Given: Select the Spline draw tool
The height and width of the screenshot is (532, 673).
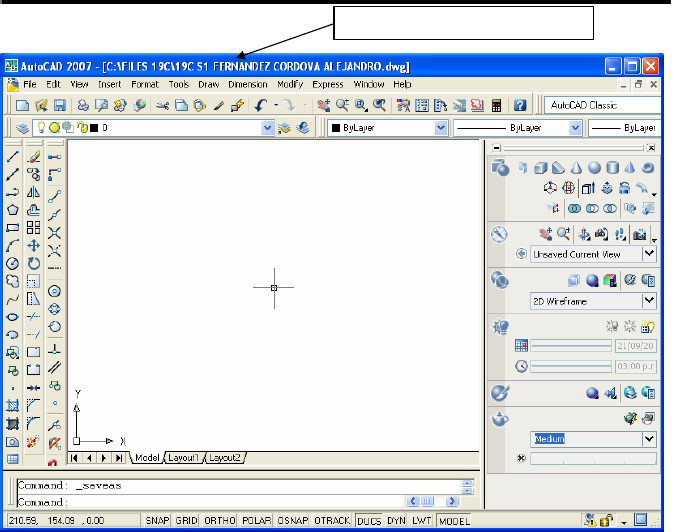Looking at the screenshot, I should 12,299.
